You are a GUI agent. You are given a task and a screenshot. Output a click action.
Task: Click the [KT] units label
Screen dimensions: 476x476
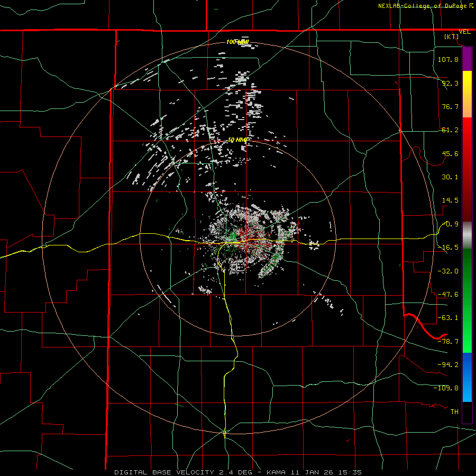[452, 36]
